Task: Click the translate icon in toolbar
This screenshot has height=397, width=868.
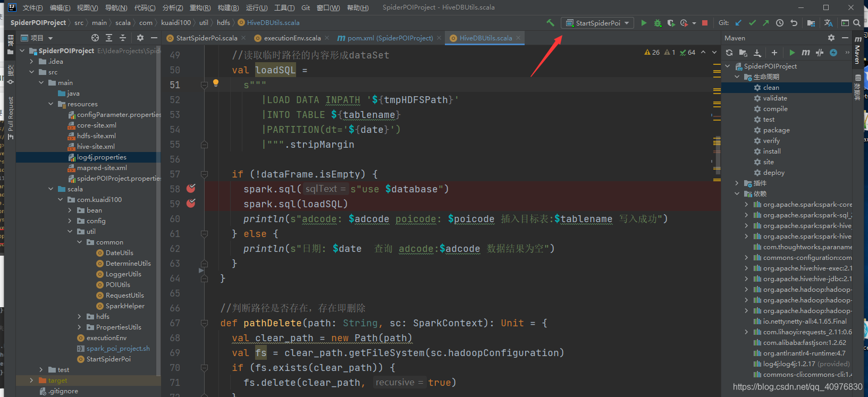Action: pyautogui.click(x=828, y=23)
